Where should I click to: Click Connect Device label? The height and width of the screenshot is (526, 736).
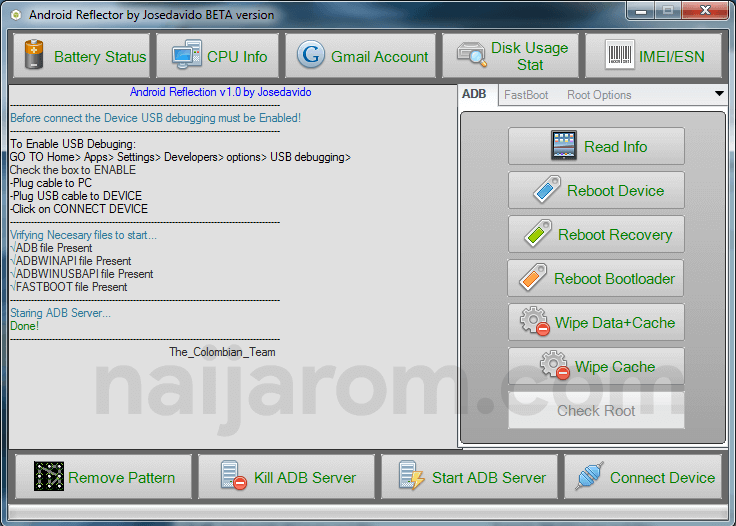pos(662,478)
